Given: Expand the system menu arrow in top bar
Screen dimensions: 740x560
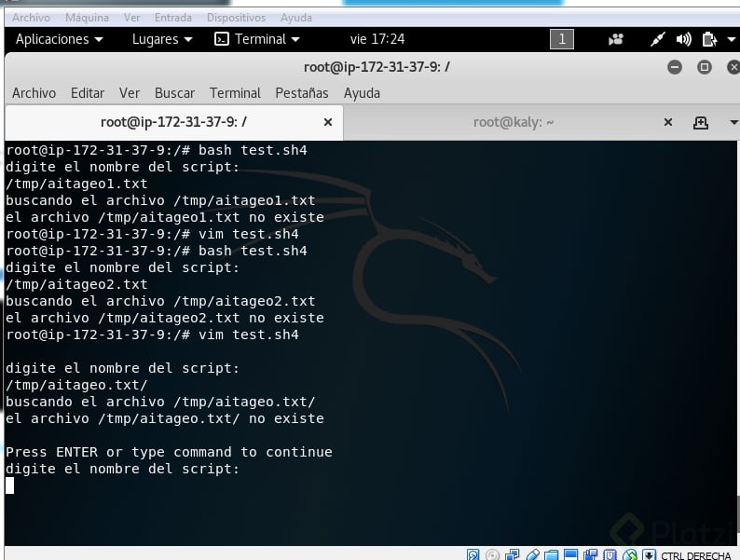Looking at the screenshot, I should (732, 40).
